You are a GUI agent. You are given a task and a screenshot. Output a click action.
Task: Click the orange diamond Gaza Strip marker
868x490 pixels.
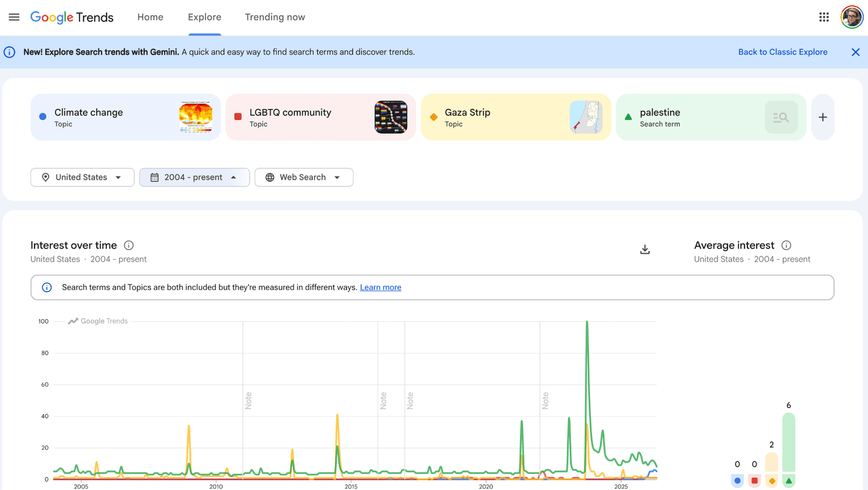point(434,117)
